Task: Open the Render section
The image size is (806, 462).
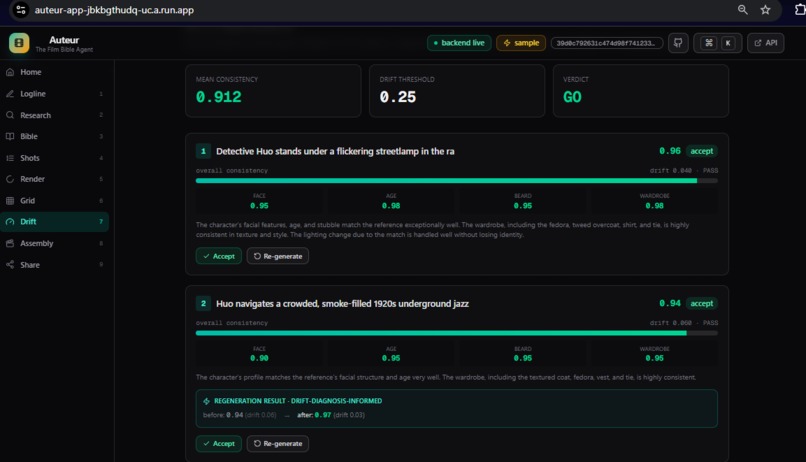Action: (x=54, y=179)
